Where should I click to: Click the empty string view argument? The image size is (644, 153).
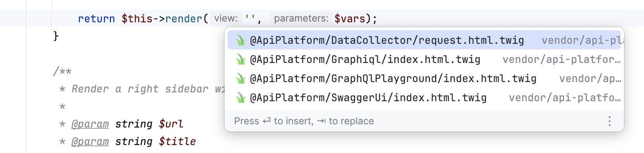(250, 18)
